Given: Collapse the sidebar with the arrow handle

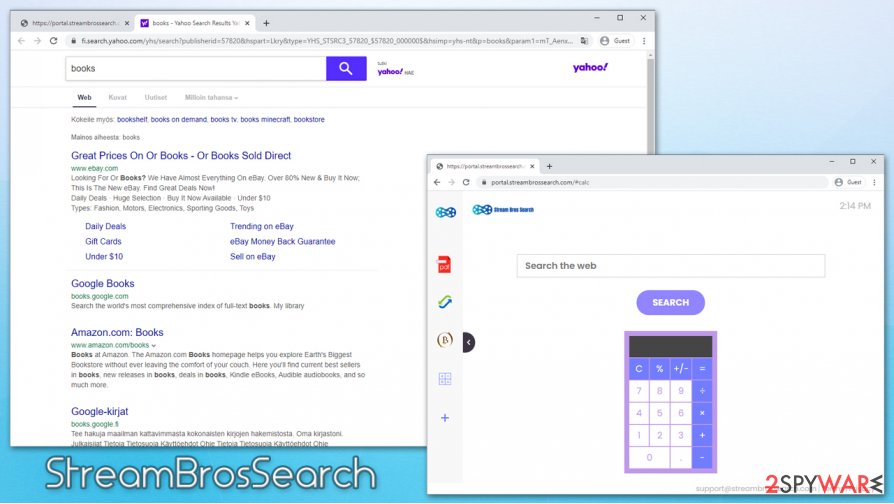Looking at the screenshot, I should pos(469,343).
